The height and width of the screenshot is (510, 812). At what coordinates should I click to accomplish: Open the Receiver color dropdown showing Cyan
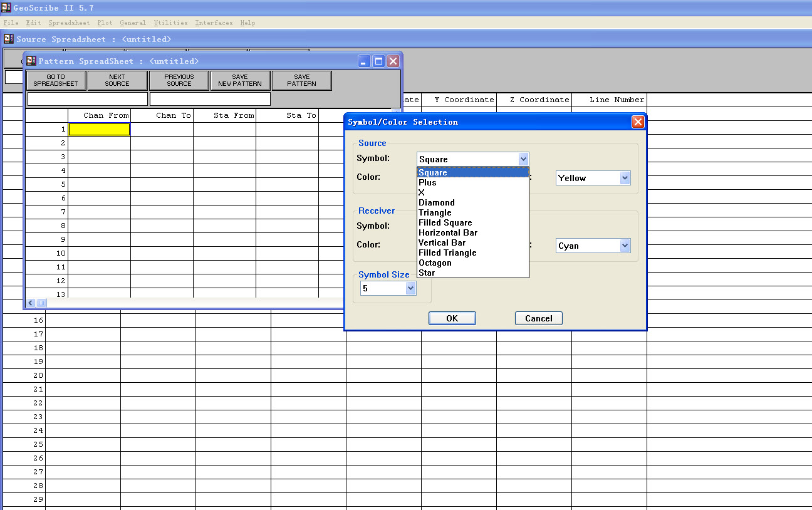click(625, 246)
